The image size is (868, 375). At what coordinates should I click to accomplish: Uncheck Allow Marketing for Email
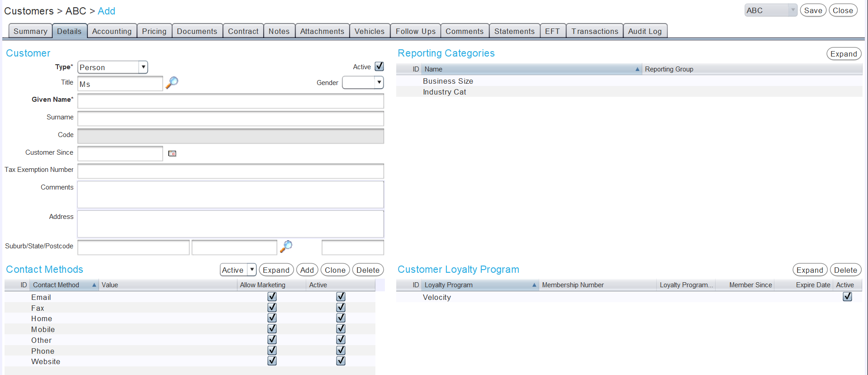coord(272,297)
